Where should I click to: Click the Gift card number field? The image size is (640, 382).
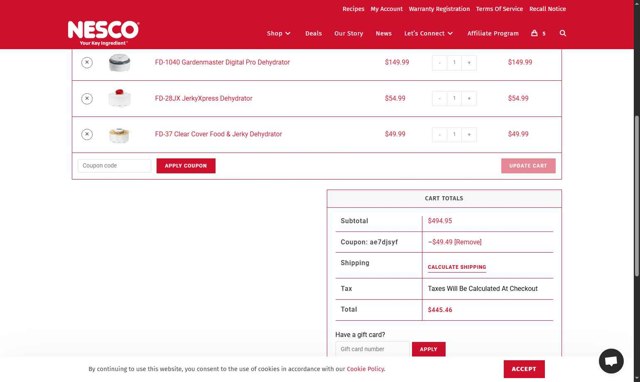372,349
